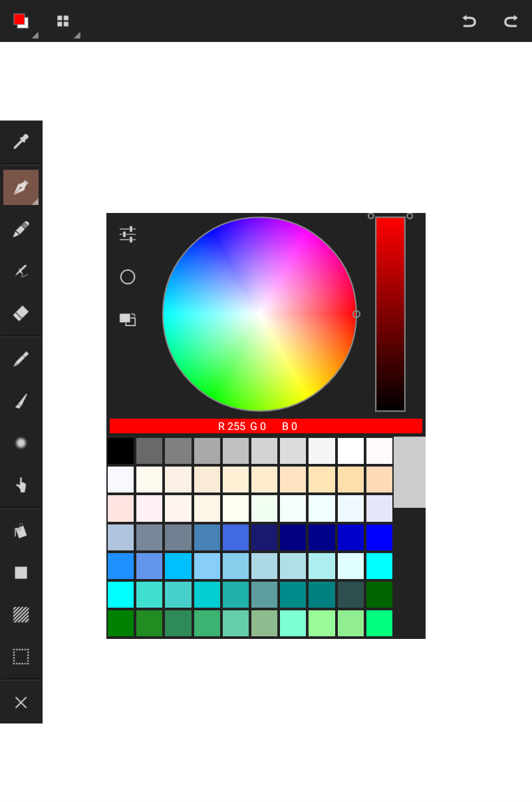Screen dimensions: 532x802
Task: Choose the dodger blue swatch
Action: click(x=121, y=566)
